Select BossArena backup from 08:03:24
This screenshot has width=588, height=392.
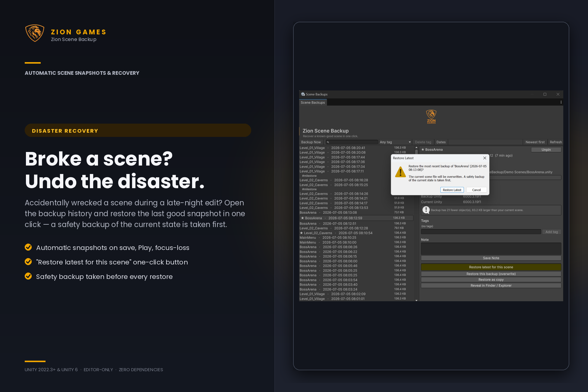pos(356,289)
